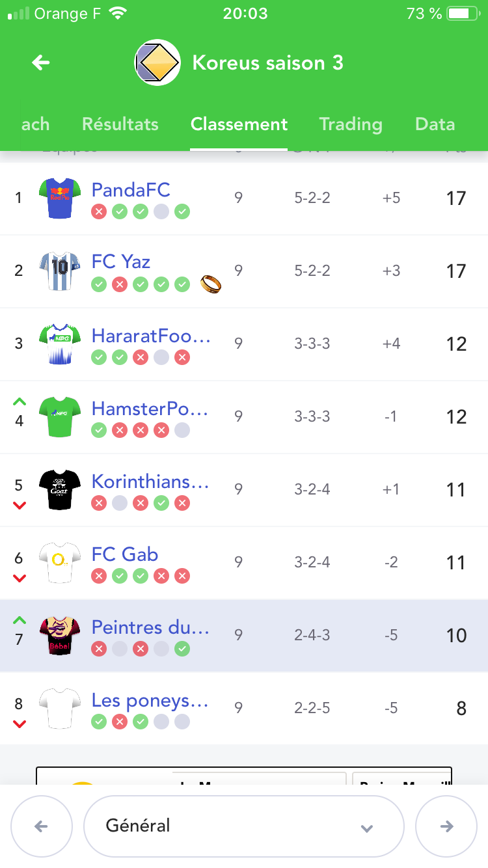
Task: Tap the back arrow in header
Action: coord(41,62)
